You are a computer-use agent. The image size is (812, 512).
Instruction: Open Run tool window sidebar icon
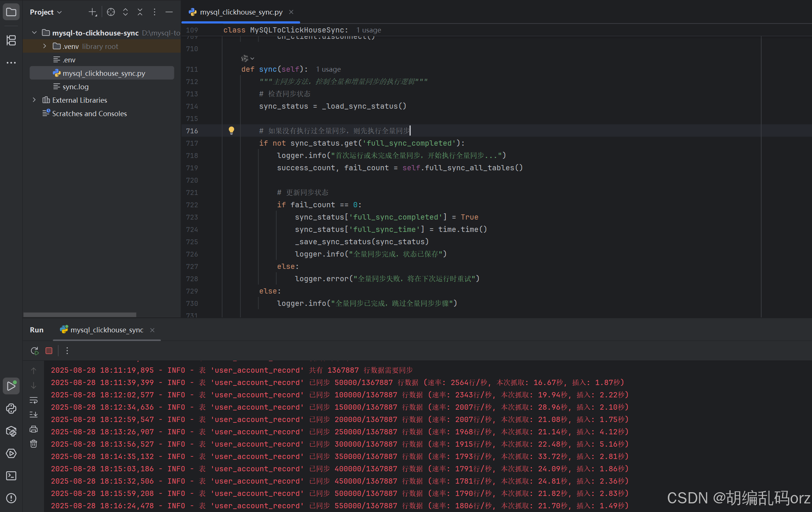coord(11,386)
